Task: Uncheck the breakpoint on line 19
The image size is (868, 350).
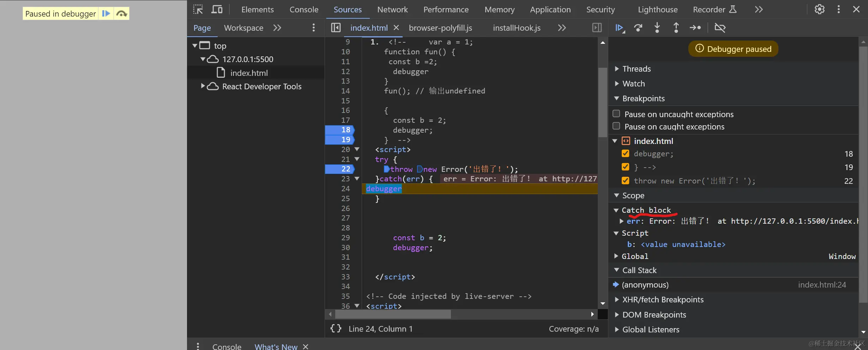Action: (x=625, y=167)
